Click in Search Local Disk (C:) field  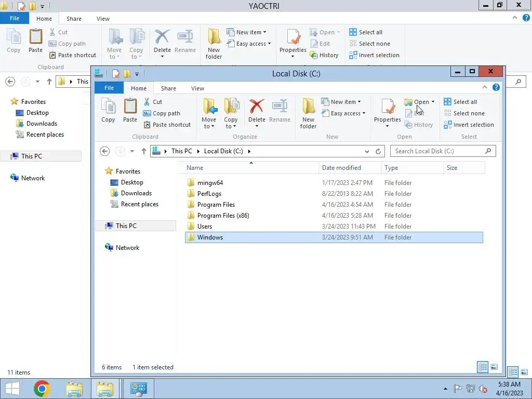(x=443, y=151)
